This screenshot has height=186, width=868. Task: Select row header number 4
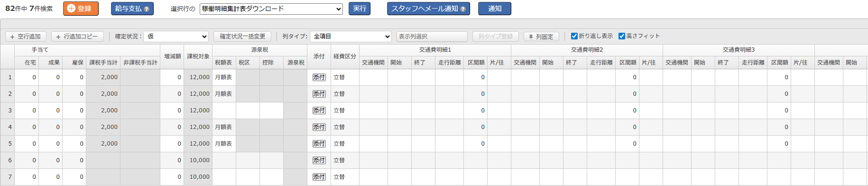coord(8,127)
